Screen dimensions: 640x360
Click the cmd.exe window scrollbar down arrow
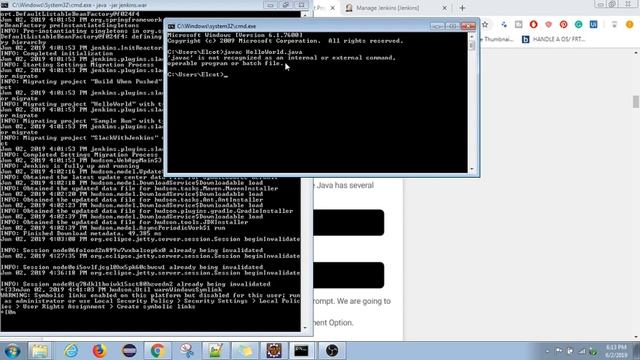pyautogui.click(x=472, y=169)
